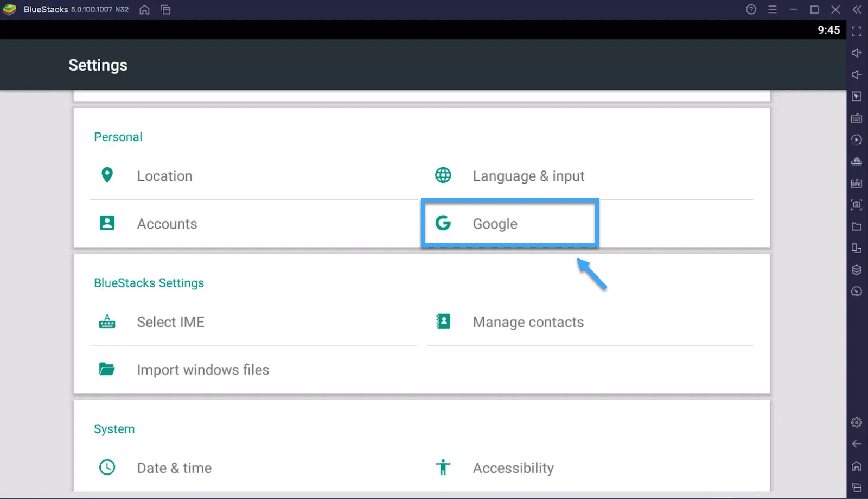Open Select IME option
The width and height of the screenshot is (868, 499).
254,322
